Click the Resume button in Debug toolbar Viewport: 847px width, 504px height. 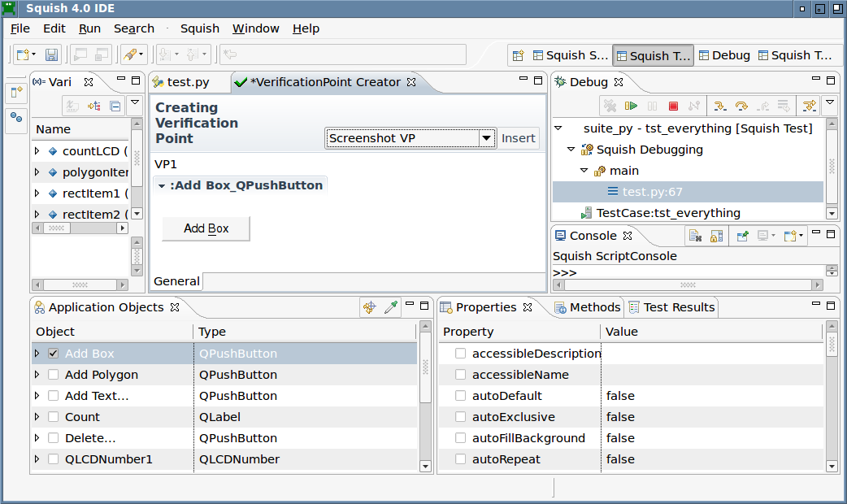point(631,106)
